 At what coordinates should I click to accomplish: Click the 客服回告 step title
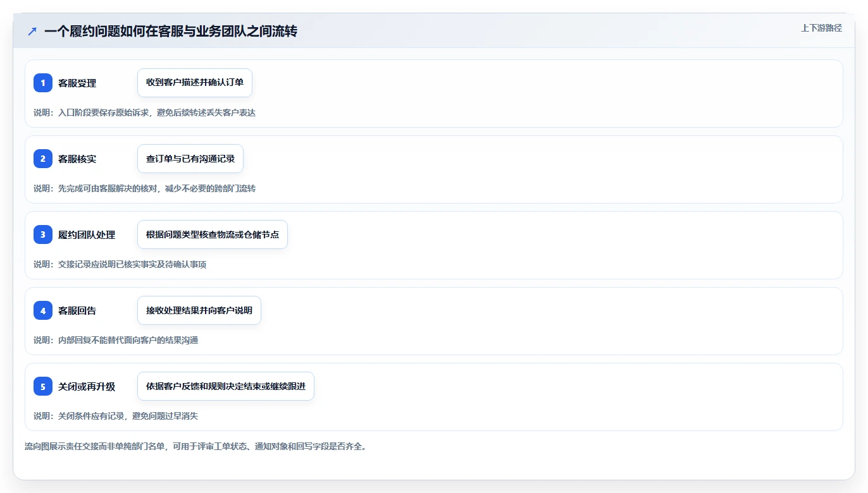(x=77, y=310)
